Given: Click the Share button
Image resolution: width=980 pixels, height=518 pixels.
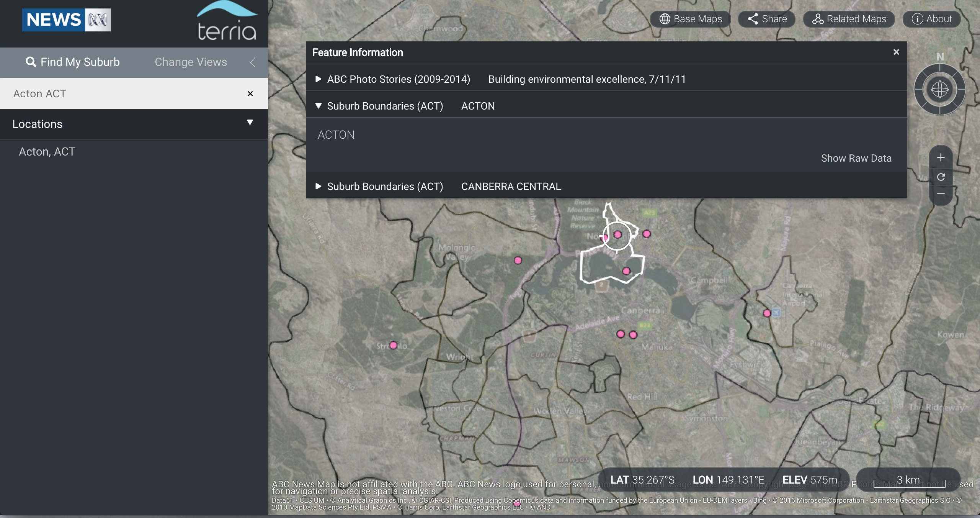Looking at the screenshot, I should click(x=767, y=19).
